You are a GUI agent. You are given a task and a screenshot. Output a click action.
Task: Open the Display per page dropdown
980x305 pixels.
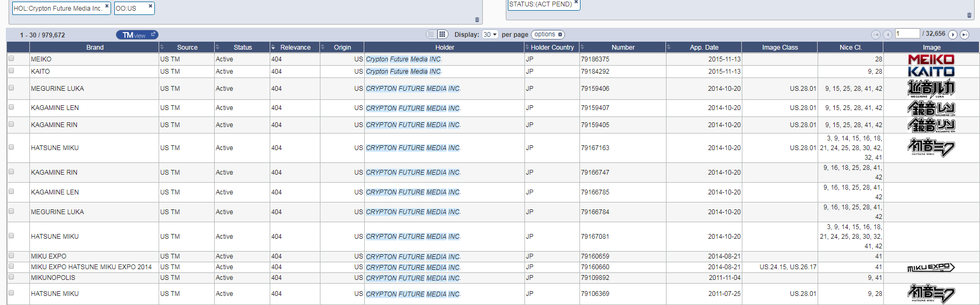pyautogui.click(x=490, y=34)
